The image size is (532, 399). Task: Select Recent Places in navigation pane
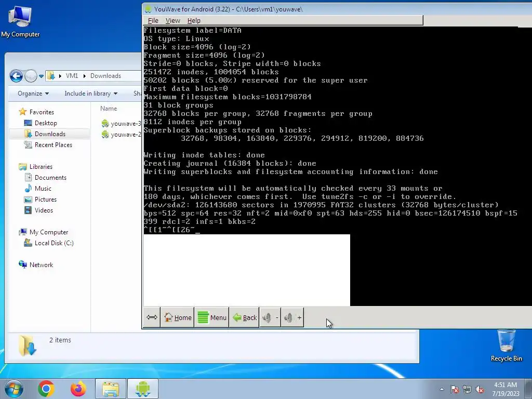point(54,144)
